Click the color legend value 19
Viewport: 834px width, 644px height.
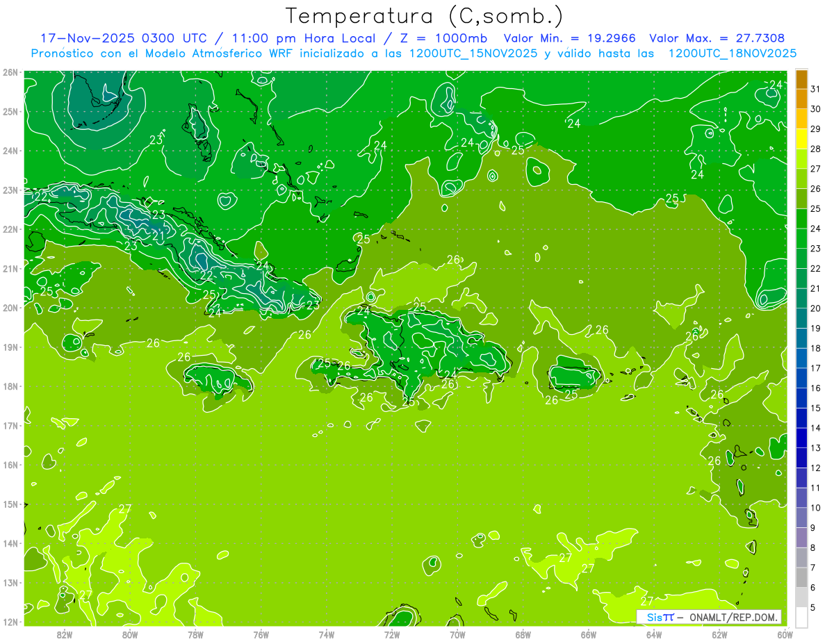[x=815, y=329]
